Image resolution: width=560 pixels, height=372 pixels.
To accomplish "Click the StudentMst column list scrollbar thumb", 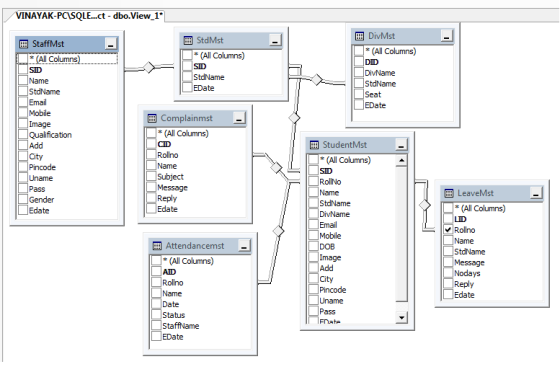I will pos(401,235).
